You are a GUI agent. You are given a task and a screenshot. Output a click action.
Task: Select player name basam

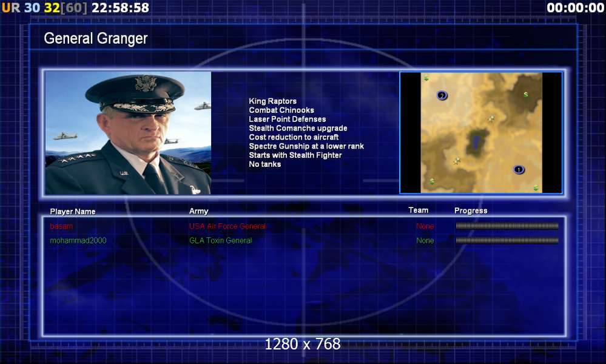(x=61, y=226)
